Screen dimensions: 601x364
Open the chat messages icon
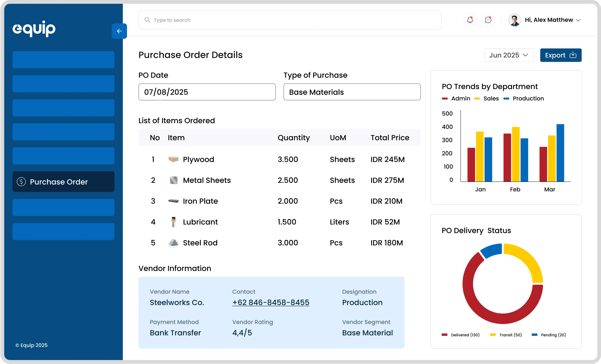(x=488, y=20)
